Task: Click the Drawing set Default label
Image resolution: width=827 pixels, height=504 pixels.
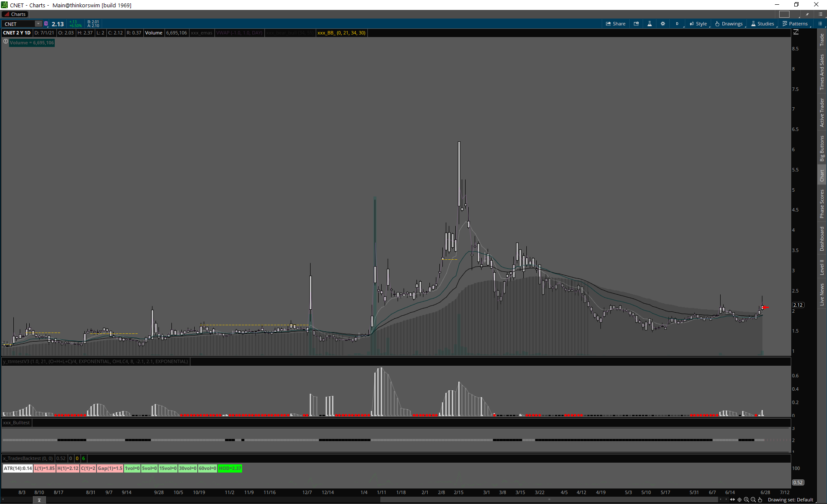Action: [790, 500]
